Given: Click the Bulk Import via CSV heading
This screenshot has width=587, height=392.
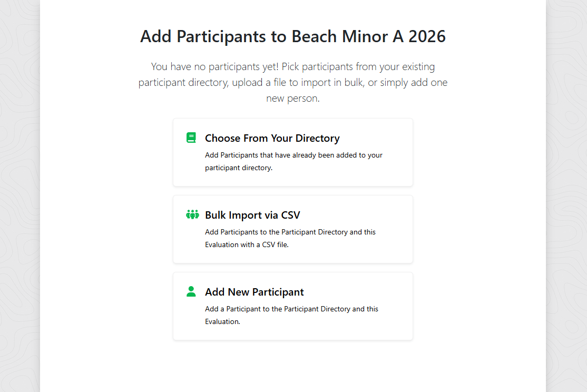Looking at the screenshot, I should click(x=252, y=215).
